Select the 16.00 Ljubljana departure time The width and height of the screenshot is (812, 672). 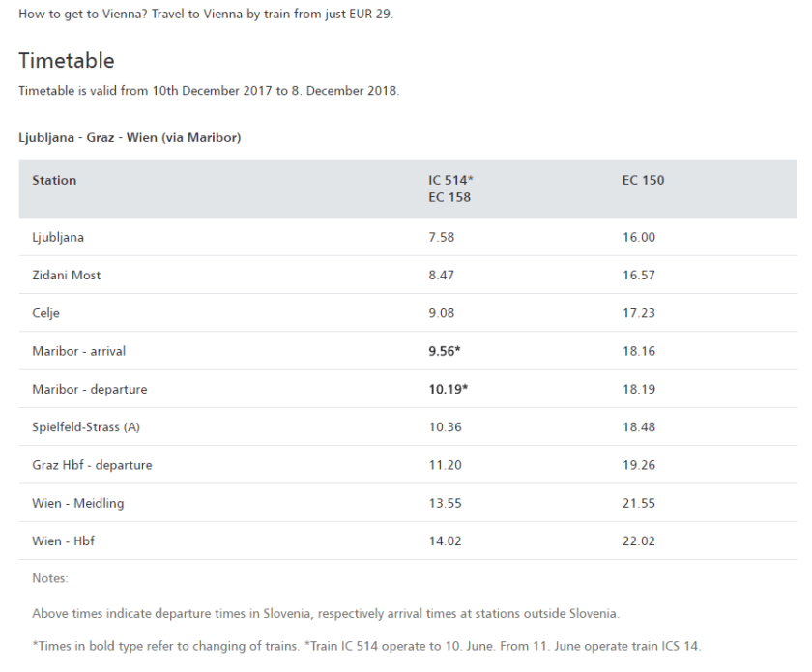639,237
